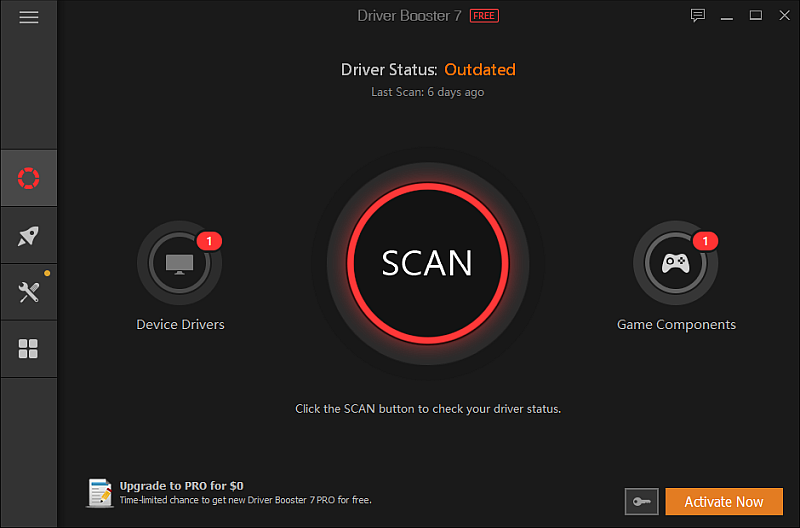Open the Action Center grid icon
The width and height of the screenshot is (800, 528).
point(29,349)
